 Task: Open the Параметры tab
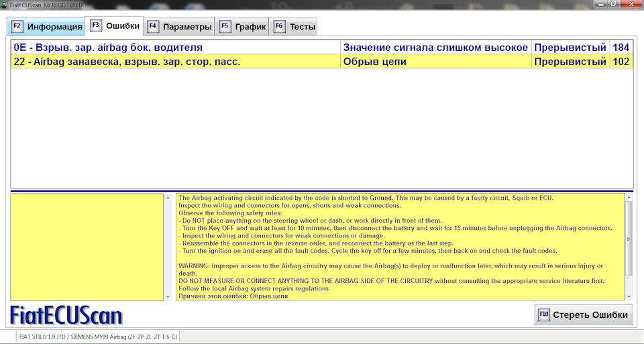click(x=179, y=27)
